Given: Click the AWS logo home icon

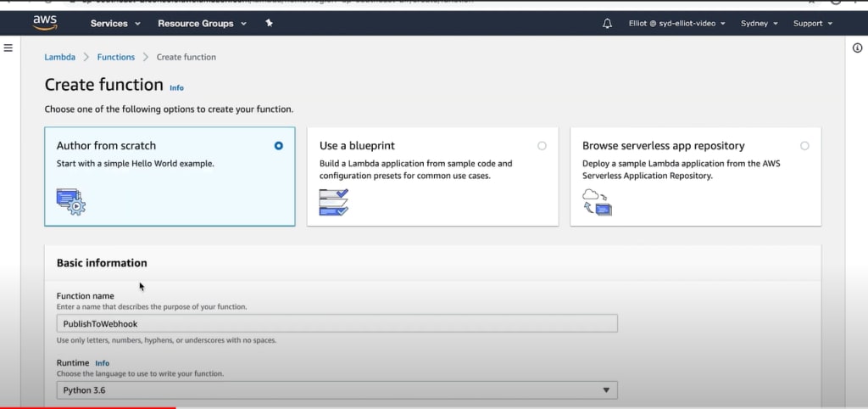Looking at the screenshot, I should coord(45,23).
